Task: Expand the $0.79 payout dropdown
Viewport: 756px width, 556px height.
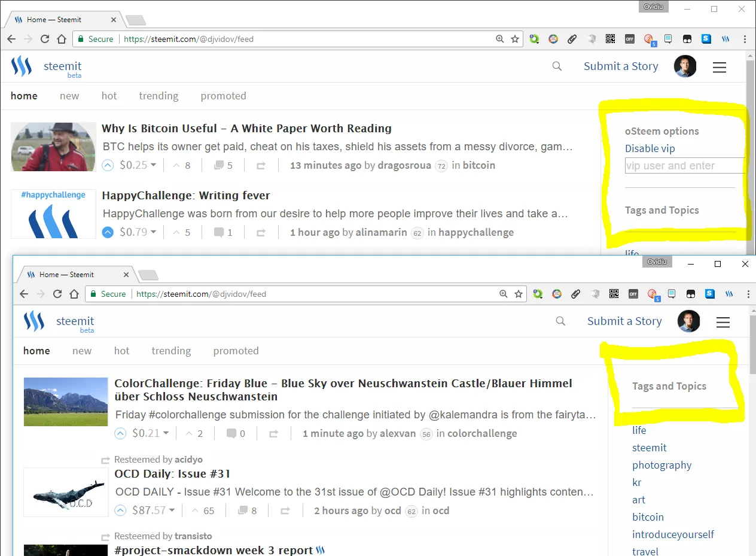Action: (153, 232)
